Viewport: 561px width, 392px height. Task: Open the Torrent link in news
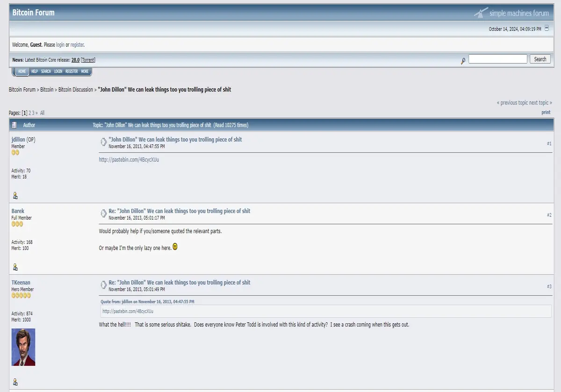point(88,60)
